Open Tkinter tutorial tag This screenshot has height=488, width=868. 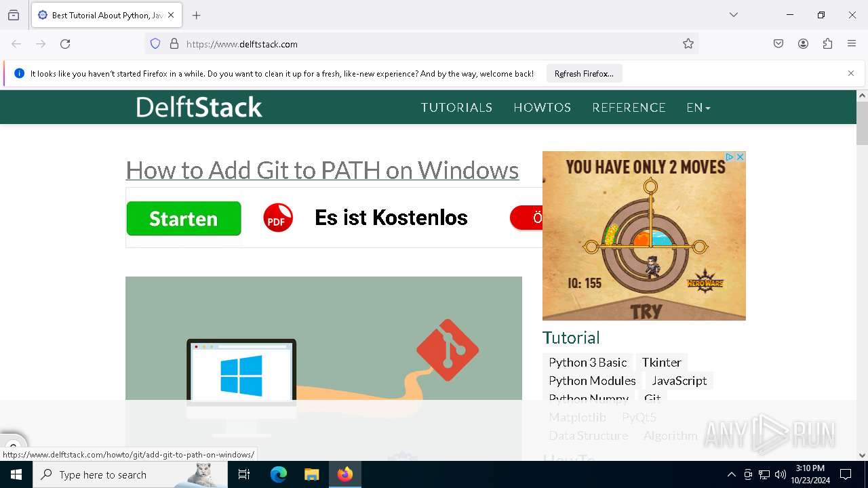point(661,363)
